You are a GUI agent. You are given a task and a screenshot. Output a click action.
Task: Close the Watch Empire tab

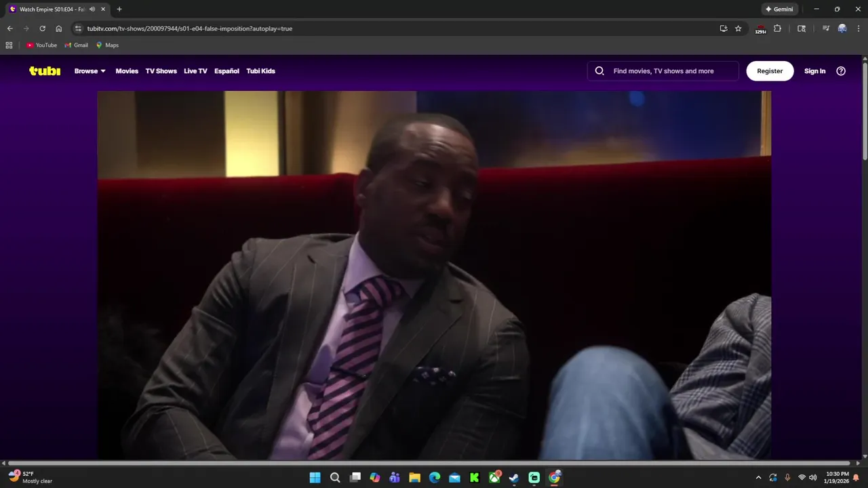(103, 9)
